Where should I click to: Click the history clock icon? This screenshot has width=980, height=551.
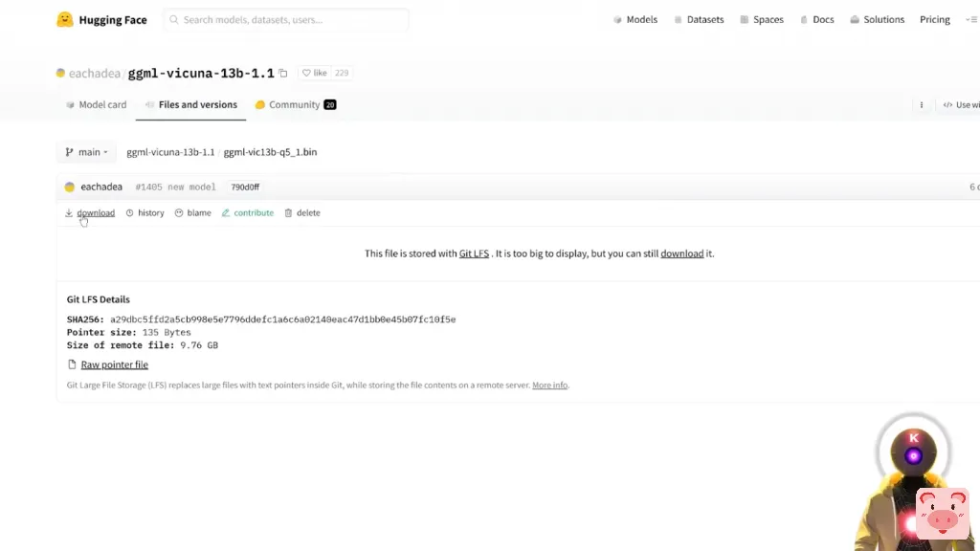pos(130,213)
